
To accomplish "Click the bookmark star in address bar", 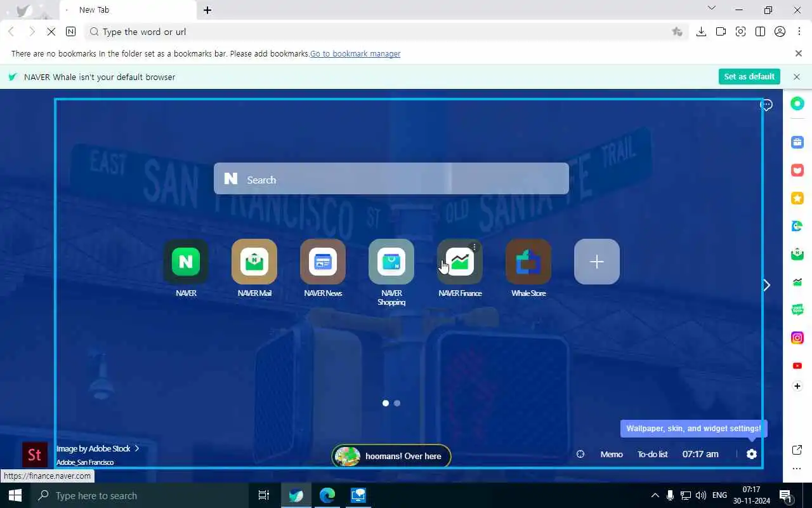I will coord(677,32).
